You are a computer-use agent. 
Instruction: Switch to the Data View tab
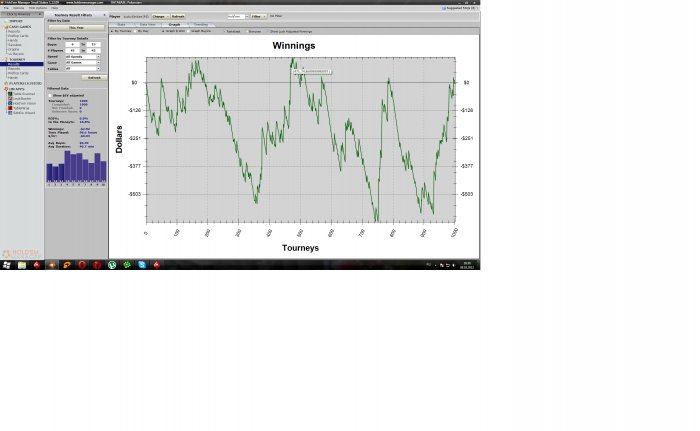click(147, 25)
